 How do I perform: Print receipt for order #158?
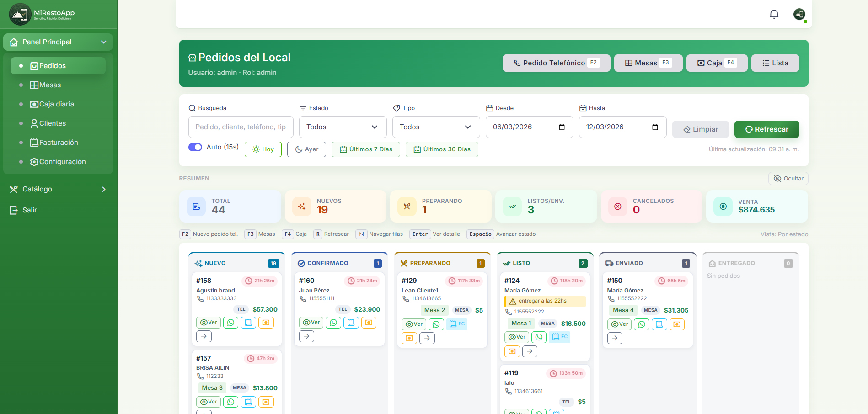(x=248, y=323)
